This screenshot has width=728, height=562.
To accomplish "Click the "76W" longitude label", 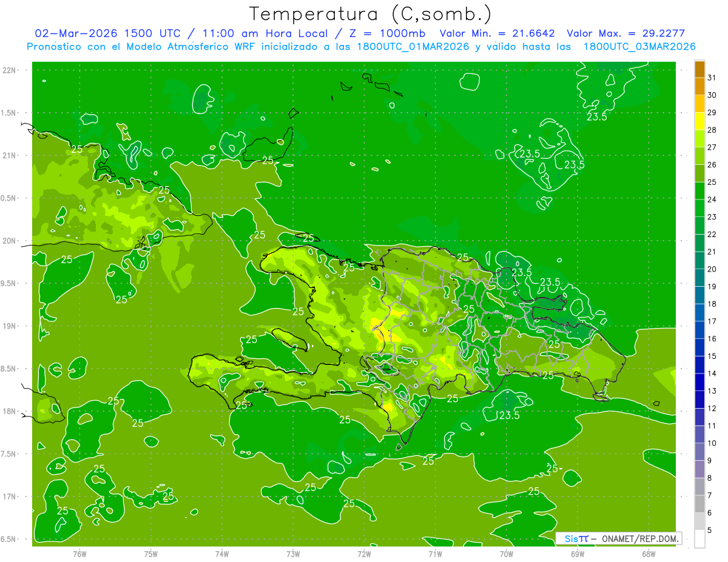I will pyautogui.click(x=79, y=554).
